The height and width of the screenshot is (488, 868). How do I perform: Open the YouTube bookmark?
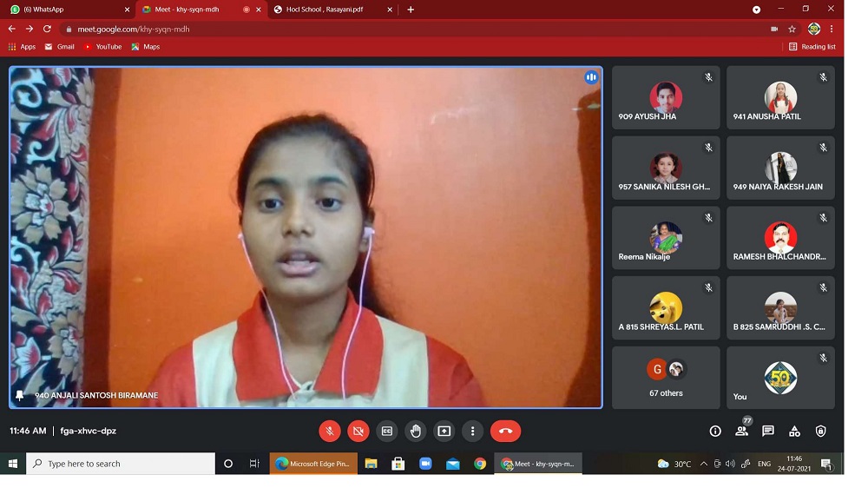pyautogui.click(x=102, y=47)
